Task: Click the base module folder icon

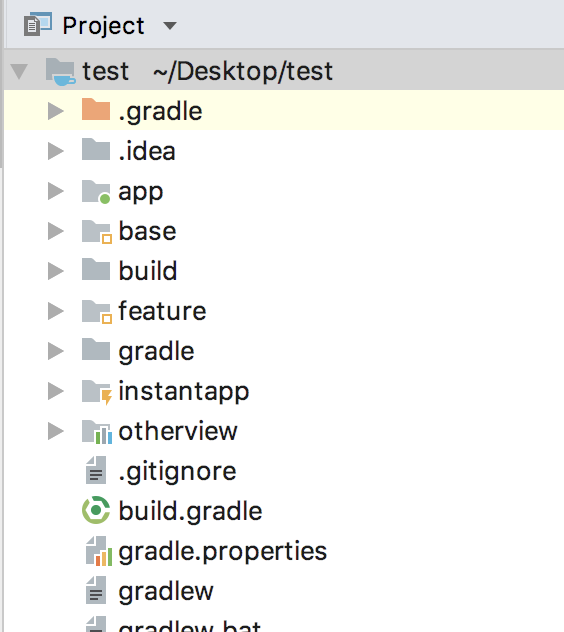Action: point(96,232)
